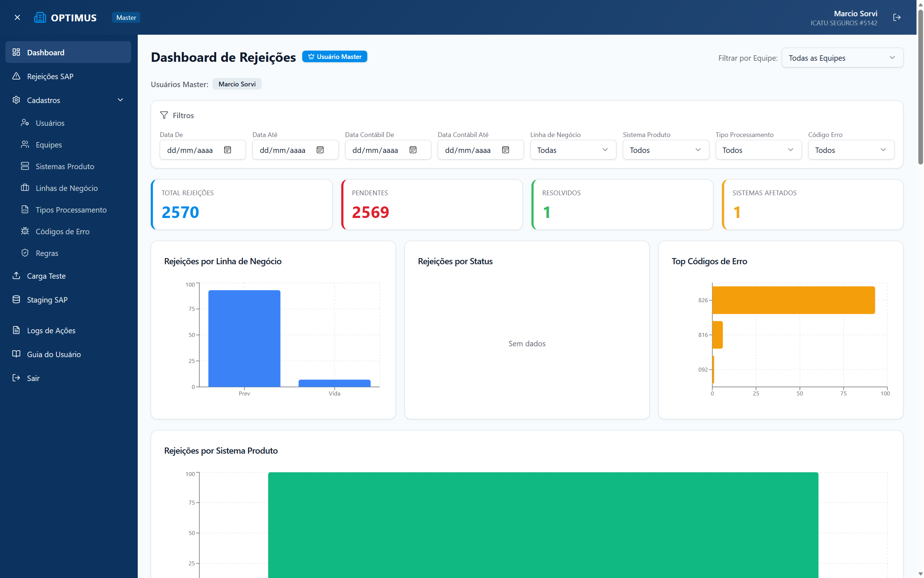Expand the Tipo Processamento dropdown
This screenshot has width=924, height=578.
click(x=758, y=150)
